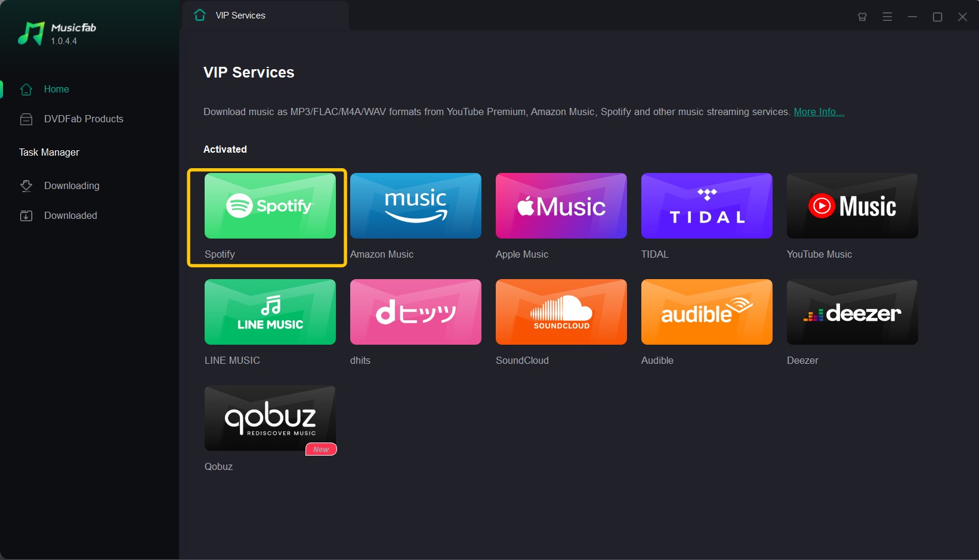The width and height of the screenshot is (979, 560).
Task: Click the MusicFab logo icon
Action: [x=31, y=34]
